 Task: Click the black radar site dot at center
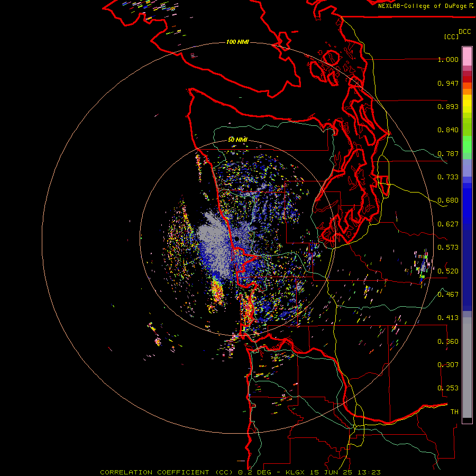click(237, 239)
